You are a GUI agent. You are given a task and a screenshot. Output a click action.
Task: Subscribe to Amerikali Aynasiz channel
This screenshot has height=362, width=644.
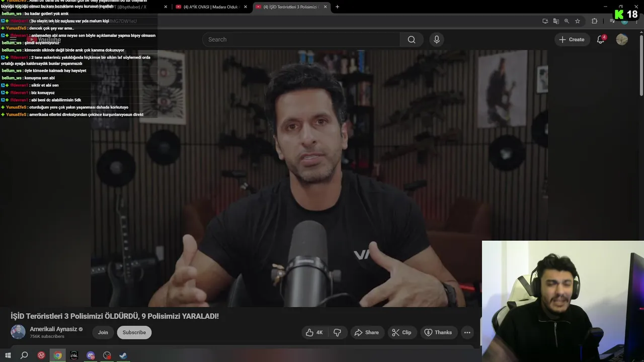[134, 332]
